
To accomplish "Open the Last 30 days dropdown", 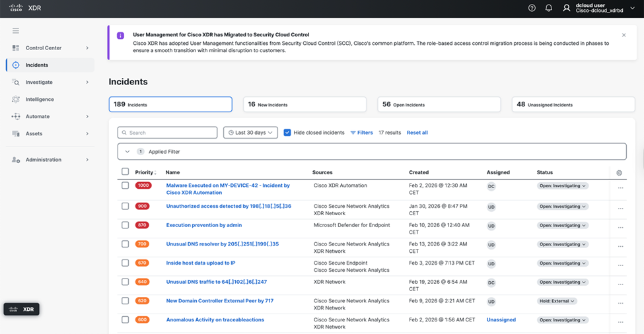I will [250, 133].
